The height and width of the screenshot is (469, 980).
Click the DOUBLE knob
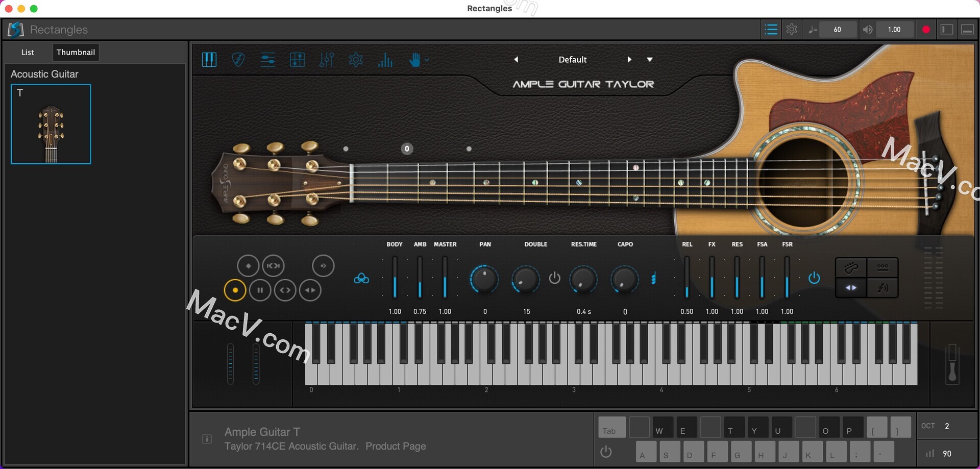point(526,279)
